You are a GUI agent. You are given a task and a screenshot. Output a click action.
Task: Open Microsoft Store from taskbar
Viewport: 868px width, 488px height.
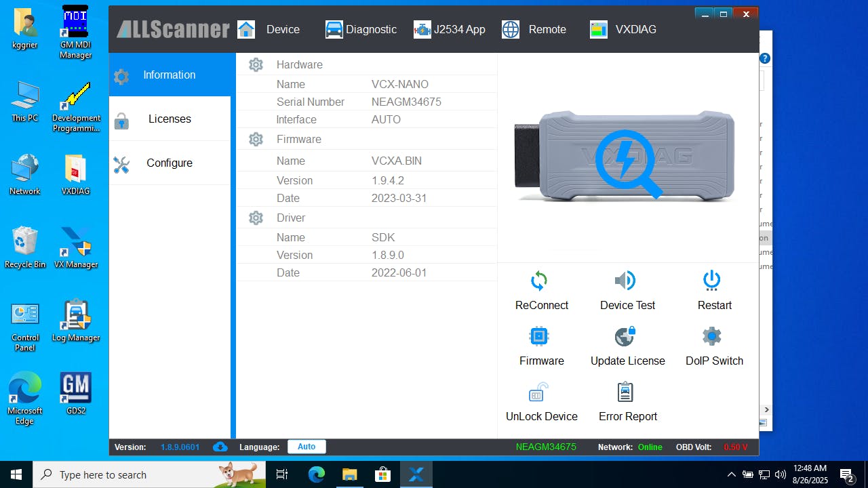[382, 474]
